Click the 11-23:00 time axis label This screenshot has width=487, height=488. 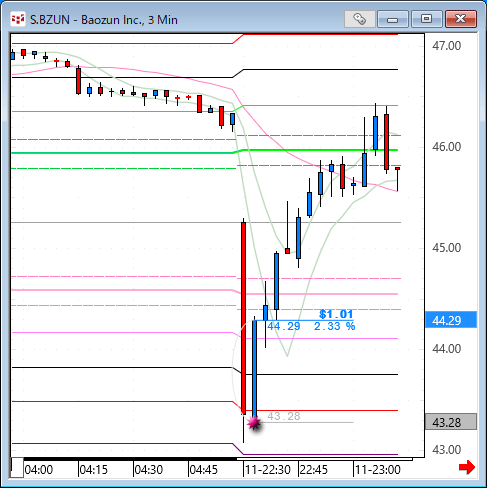378,470
